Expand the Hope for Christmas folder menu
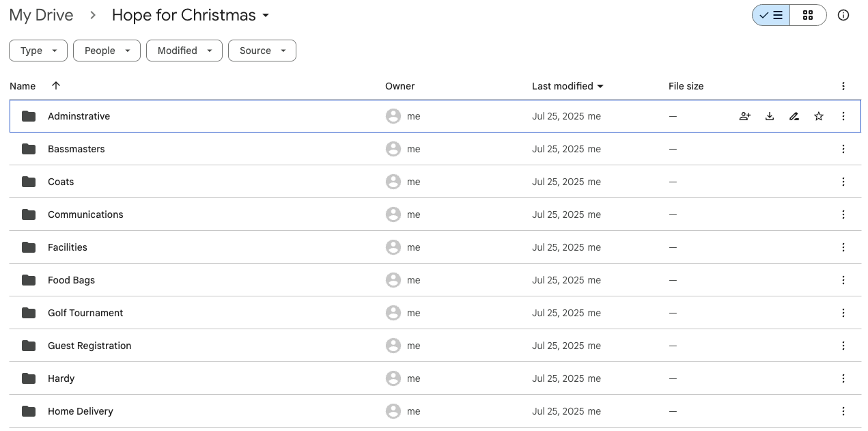868x431 pixels. pos(266,16)
